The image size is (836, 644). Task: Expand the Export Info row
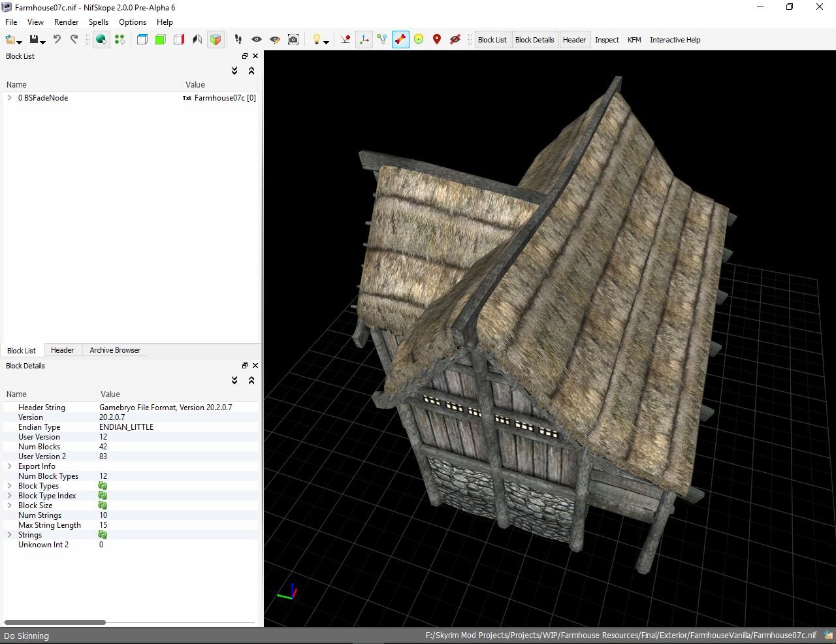[x=10, y=466]
